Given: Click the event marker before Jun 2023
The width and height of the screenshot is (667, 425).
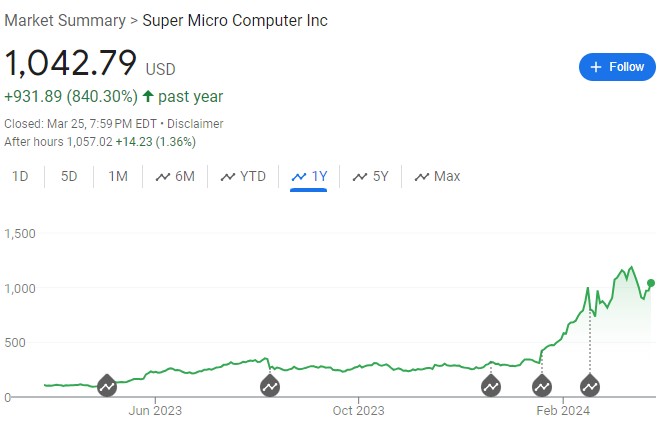Looking at the screenshot, I should 107,385.
